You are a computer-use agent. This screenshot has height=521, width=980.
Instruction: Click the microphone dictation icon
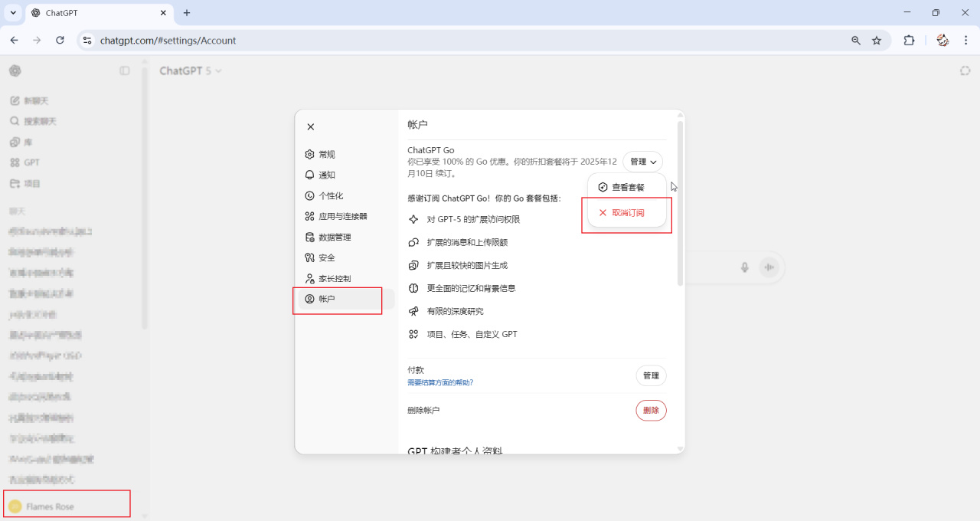744,267
